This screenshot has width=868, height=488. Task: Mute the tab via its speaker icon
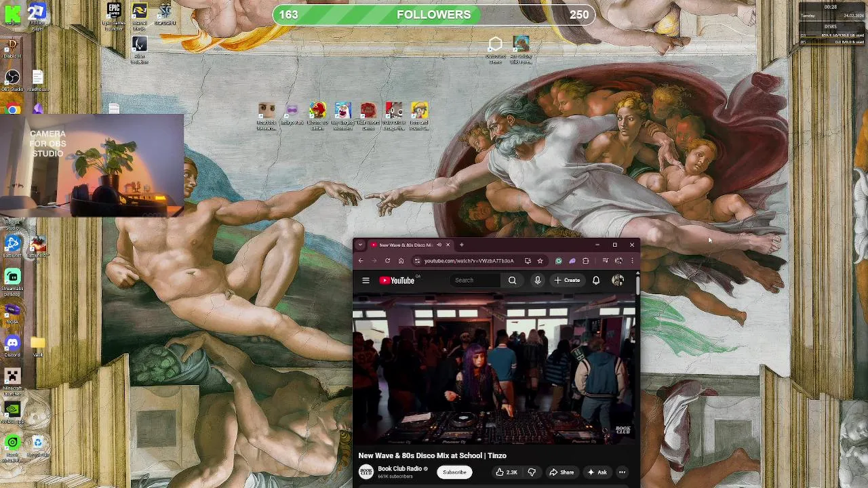point(439,245)
